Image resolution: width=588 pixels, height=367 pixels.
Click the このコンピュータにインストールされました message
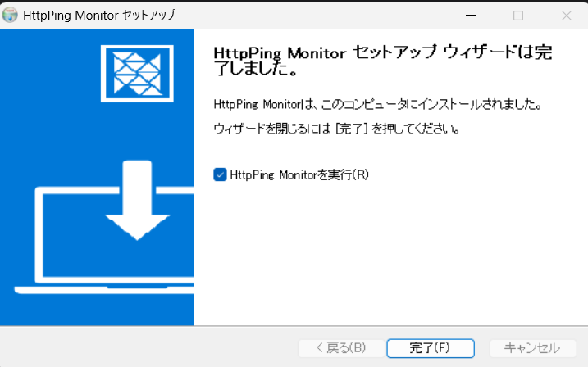[x=378, y=104]
